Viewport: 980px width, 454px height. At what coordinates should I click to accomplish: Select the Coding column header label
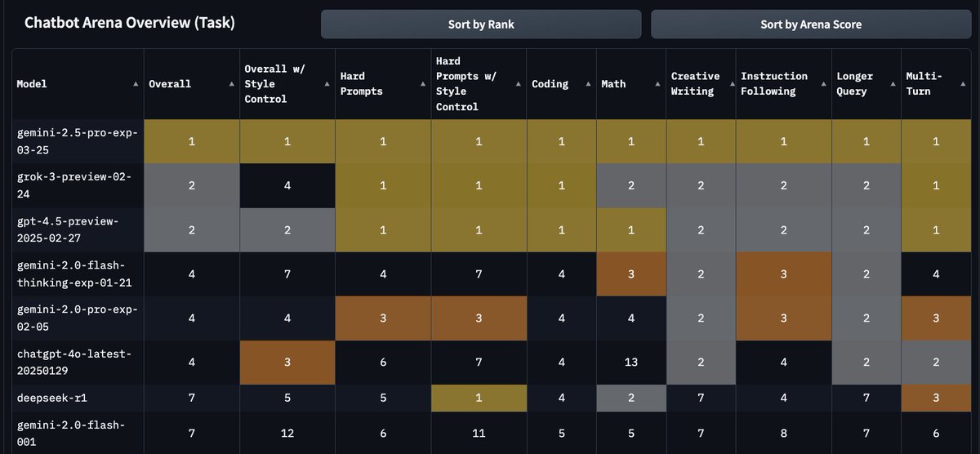click(x=550, y=84)
